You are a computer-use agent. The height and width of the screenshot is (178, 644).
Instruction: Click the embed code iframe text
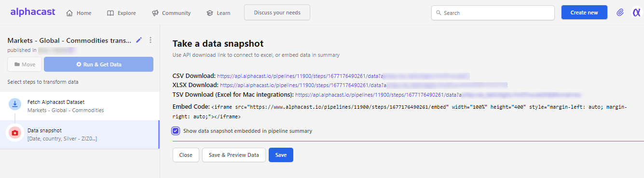[419, 112]
